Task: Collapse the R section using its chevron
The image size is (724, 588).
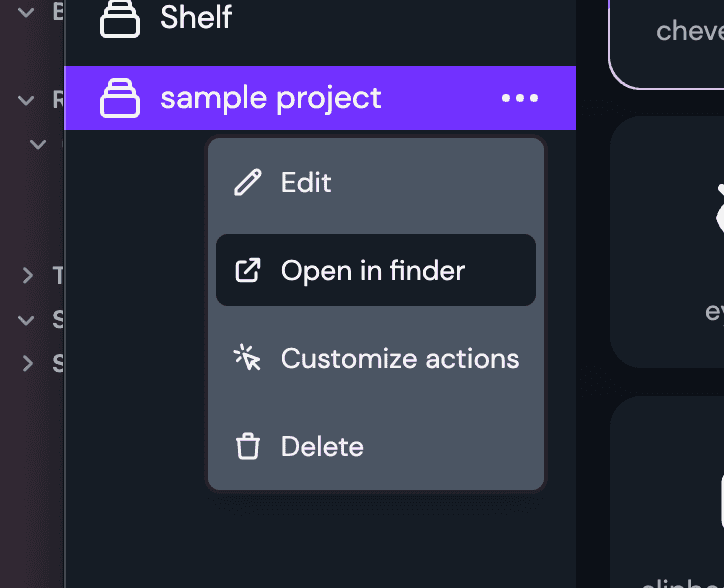Action: (x=26, y=99)
